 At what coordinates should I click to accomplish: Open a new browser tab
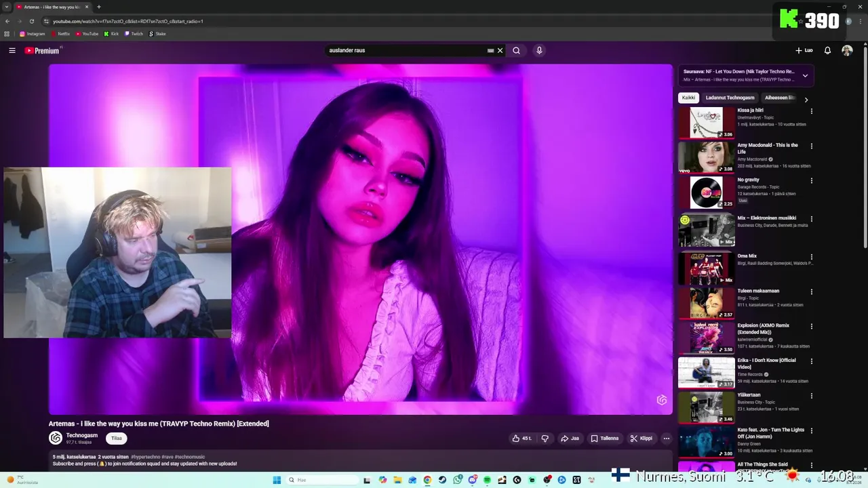[x=99, y=7]
